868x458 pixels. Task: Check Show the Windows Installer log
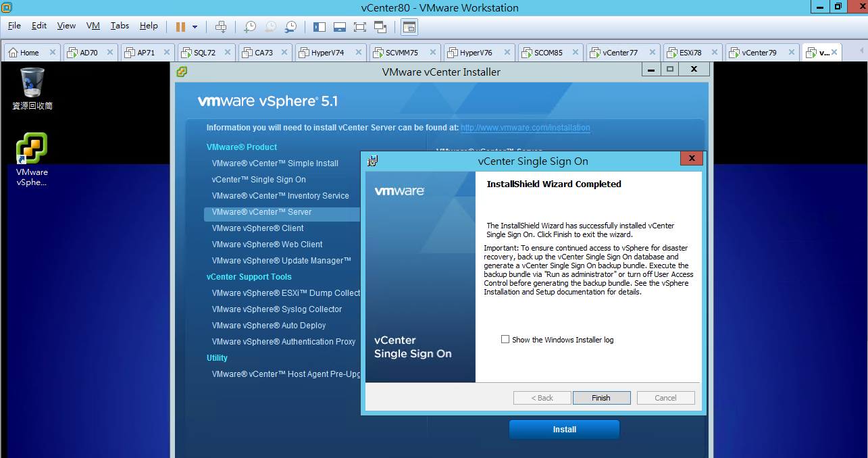(505, 340)
